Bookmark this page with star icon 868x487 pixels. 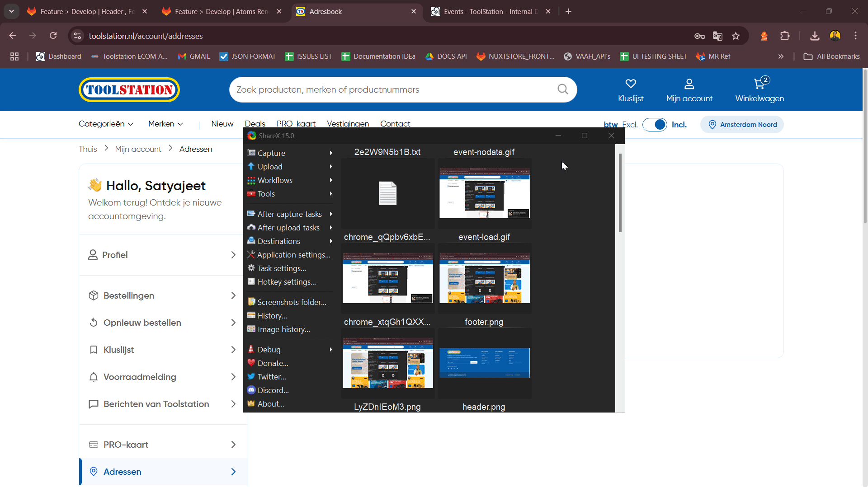pos(736,36)
